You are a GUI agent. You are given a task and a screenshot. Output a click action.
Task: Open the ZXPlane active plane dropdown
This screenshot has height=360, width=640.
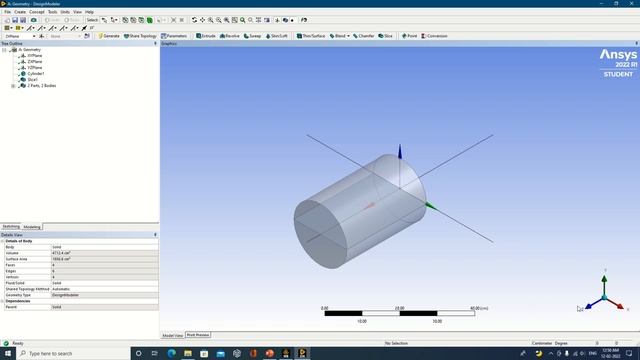coord(34,36)
